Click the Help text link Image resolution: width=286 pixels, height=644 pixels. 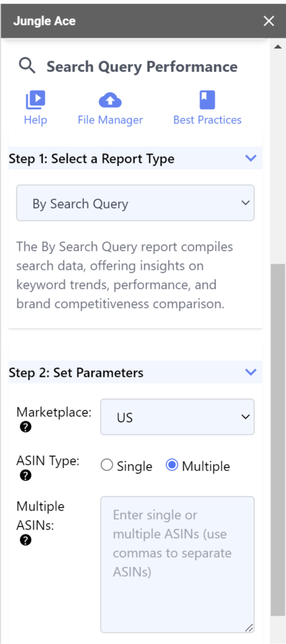point(35,120)
